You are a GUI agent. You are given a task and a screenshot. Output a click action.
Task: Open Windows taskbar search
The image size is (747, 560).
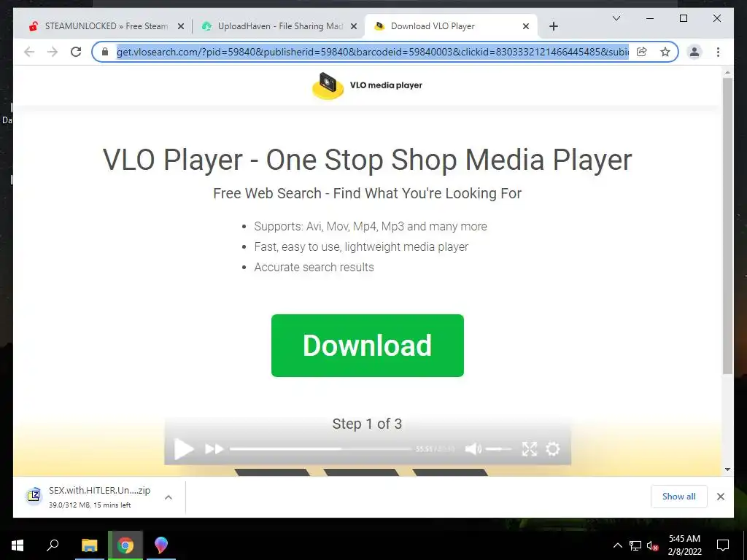53,545
